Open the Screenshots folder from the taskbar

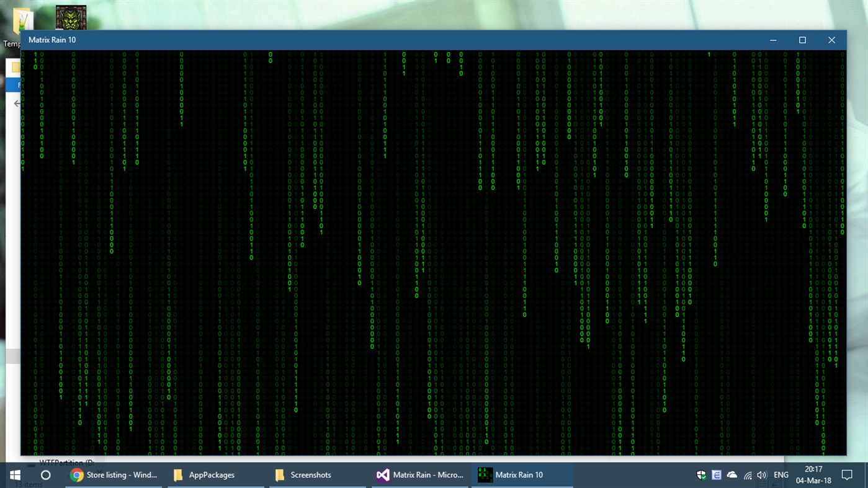coord(316,475)
